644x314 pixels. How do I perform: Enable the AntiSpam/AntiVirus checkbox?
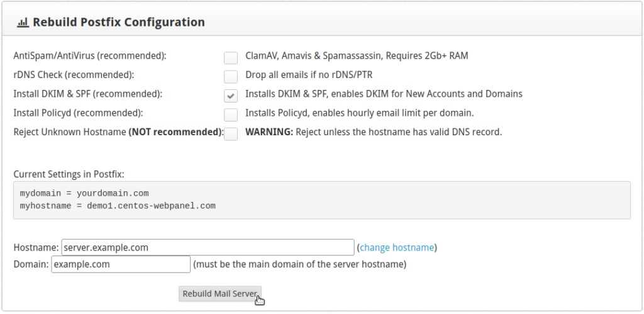pos(231,58)
